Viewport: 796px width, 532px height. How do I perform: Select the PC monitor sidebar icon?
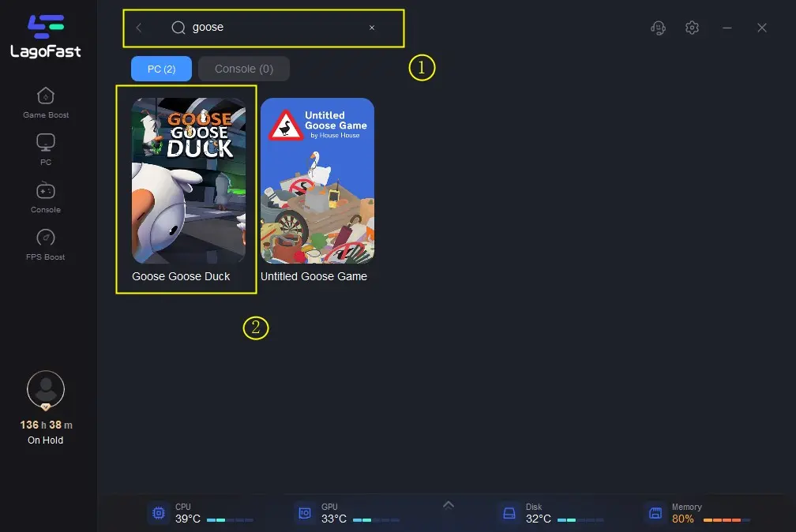pyautogui.click(x=46, y=144)
